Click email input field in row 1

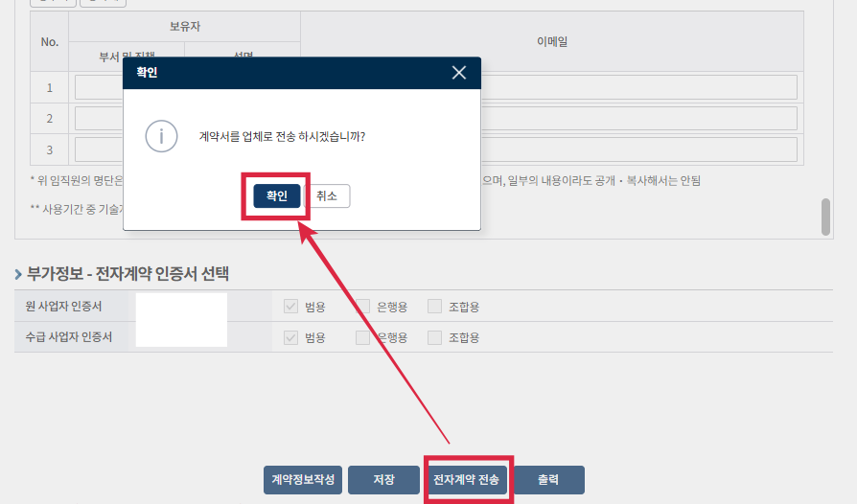(639, 87)
